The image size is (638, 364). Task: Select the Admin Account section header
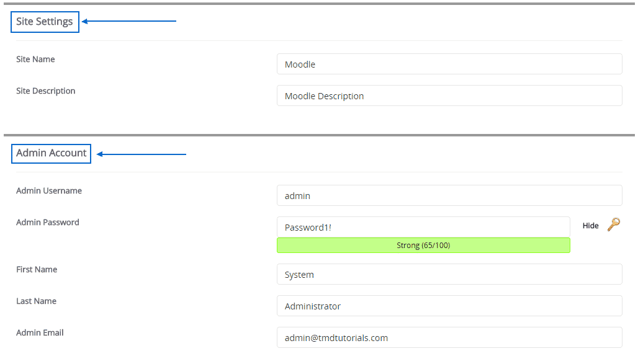pos(51,153)
